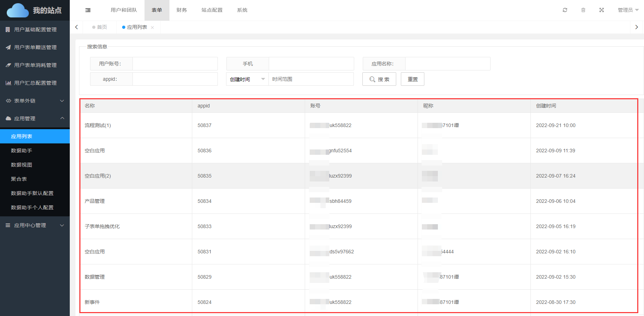Switch to the 财务 top menu
644x316 pixels.
(182, 10)
